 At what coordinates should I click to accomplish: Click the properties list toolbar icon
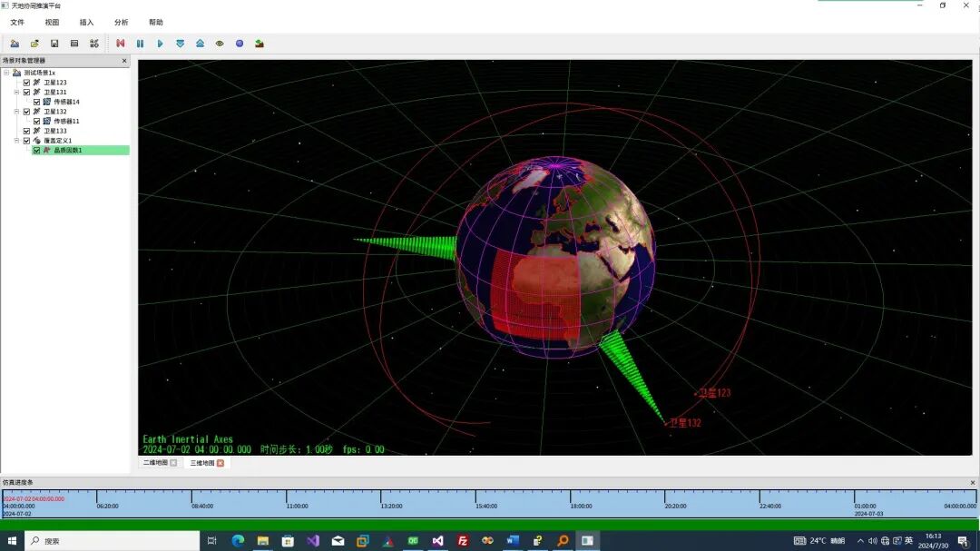pyautogui.click(x=74, y=44)
